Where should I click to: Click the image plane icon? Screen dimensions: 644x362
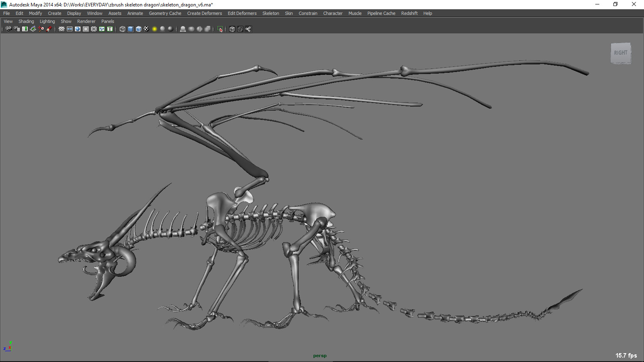32,29
